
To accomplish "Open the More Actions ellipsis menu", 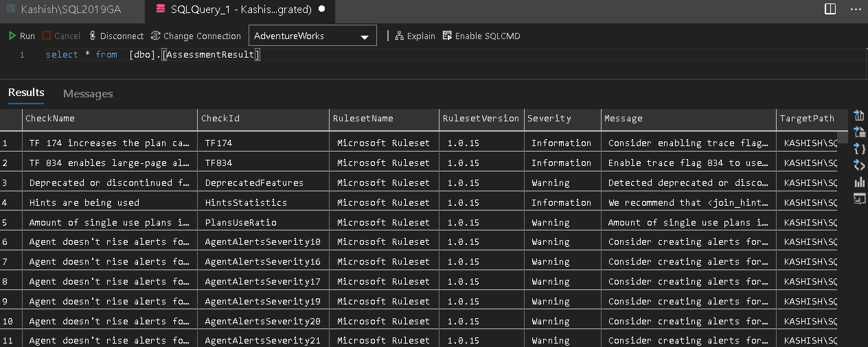I will [x=855, y=9].
